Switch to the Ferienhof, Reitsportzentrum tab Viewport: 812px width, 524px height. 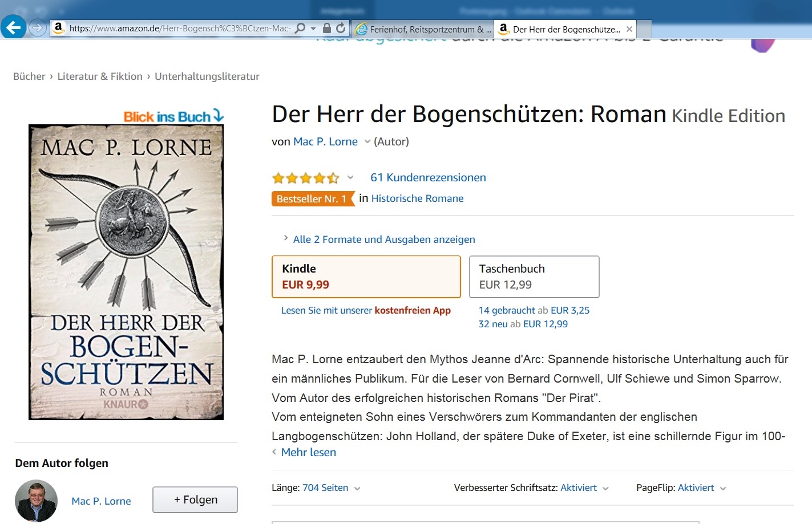click(423, 29)
